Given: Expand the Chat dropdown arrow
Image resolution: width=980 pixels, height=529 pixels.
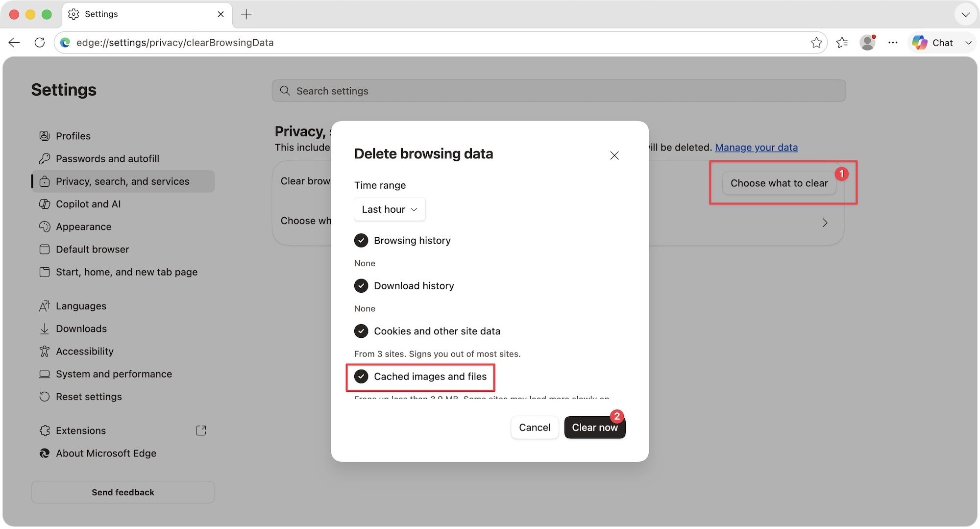Looking at the screenshot, I should [968, 43].
